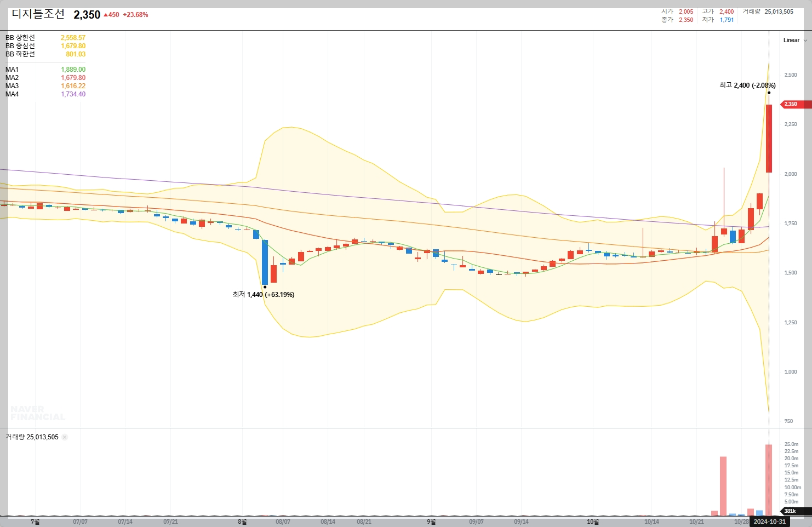Select the 8월 month label on the time axis
The width and height of the screenshot is (812, 527).
[242, 522]
